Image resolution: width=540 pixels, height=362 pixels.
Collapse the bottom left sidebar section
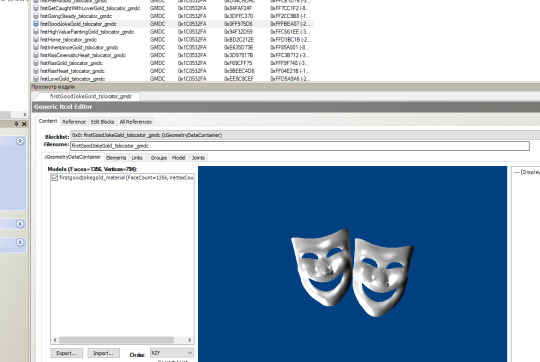(x=20, y=242)
